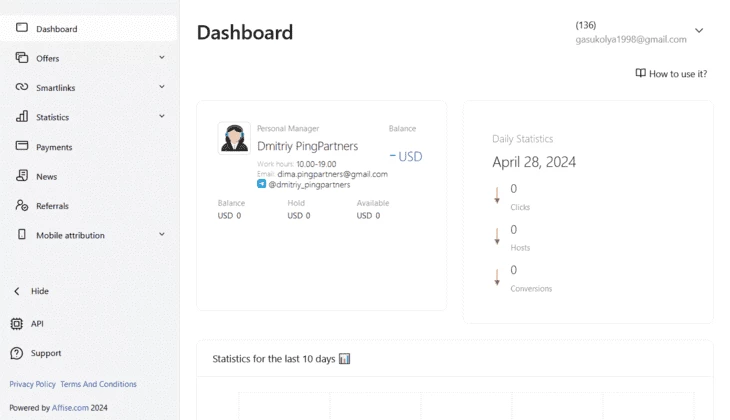The width and height of the screenshot is (730, 420).
Task: Expand the Mobile attribution chevron
Action: 162,234
